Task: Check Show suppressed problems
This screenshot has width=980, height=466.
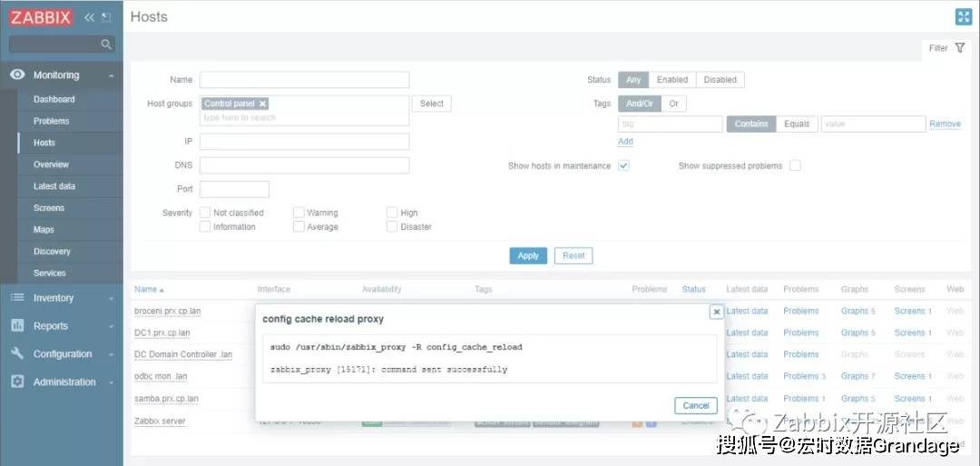Action: (x=795, y=165)
